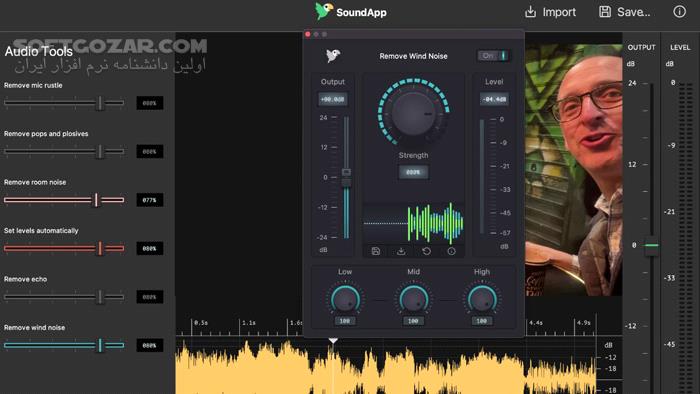Click the Low band knob
This screenshot has height=394, width=700.
pyautogui.click(x=345, y=299)
